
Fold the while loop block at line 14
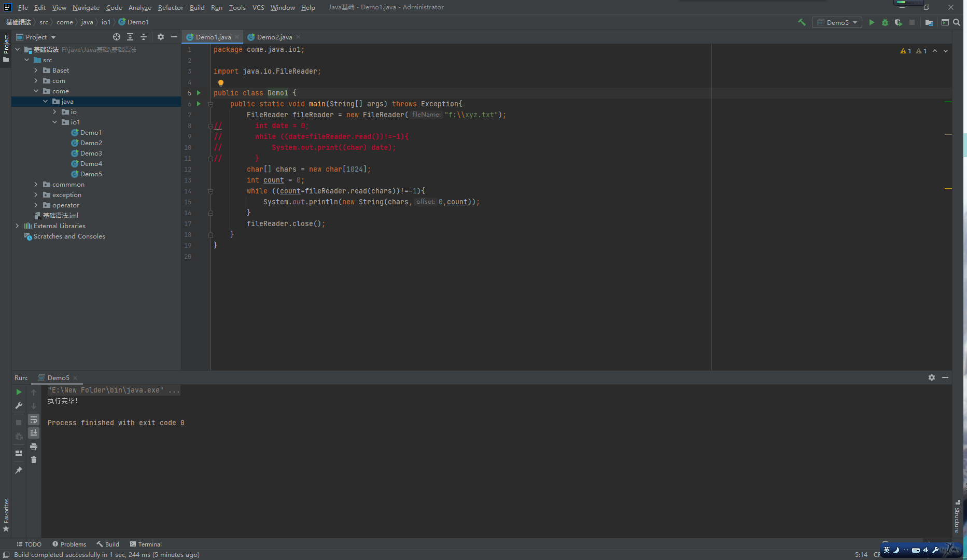click(x=211, y=191)
